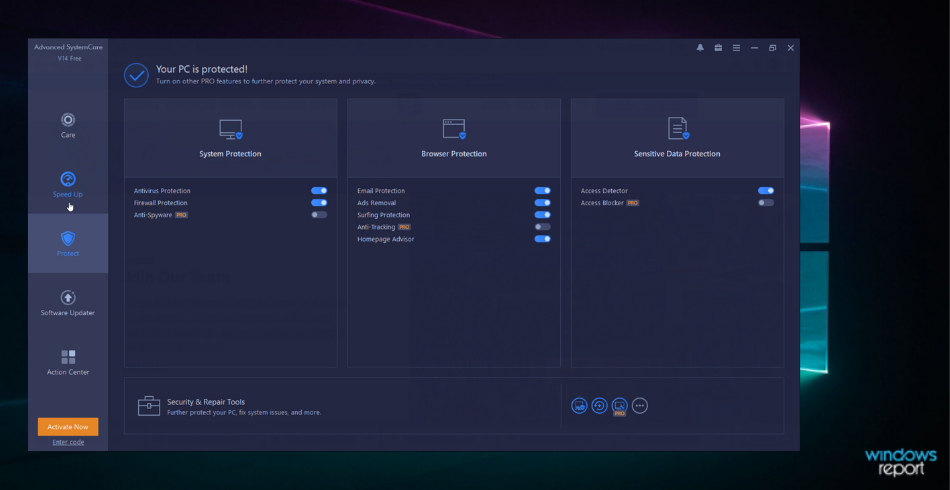950x490 pixels.
Task: Show more security tools ellipsis button
Action: (x=640, y=406)
